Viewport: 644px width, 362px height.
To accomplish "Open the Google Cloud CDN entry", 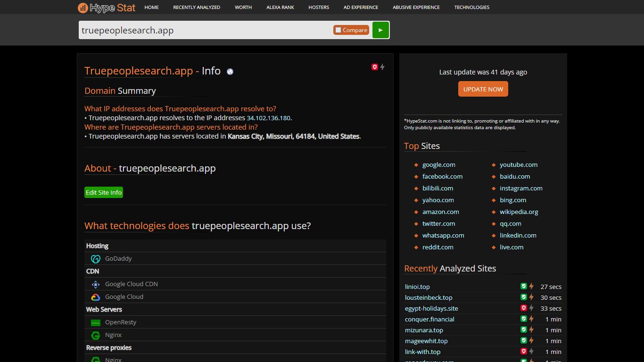I will pyautogui.click(x=132, y=284).
